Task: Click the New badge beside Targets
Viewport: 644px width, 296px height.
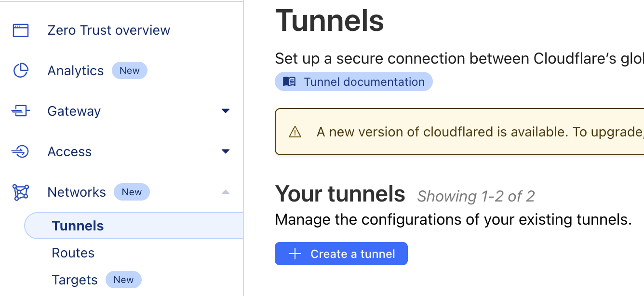Action: coord(124,280)
